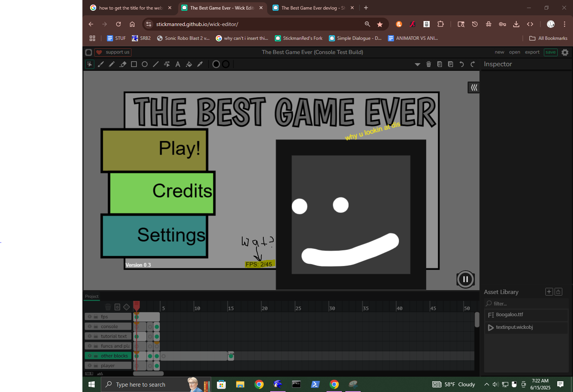Viewport: 573px width, 392px height.
Task: Click the Copy icon in toolbar
Action: point(440,64)
